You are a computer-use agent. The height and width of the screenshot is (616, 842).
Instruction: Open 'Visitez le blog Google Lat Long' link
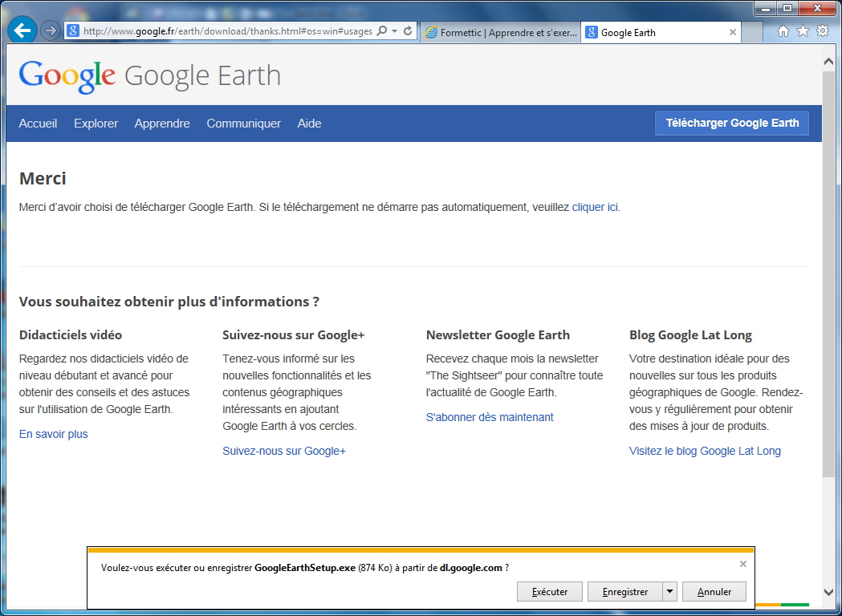[x=705, y=451]
